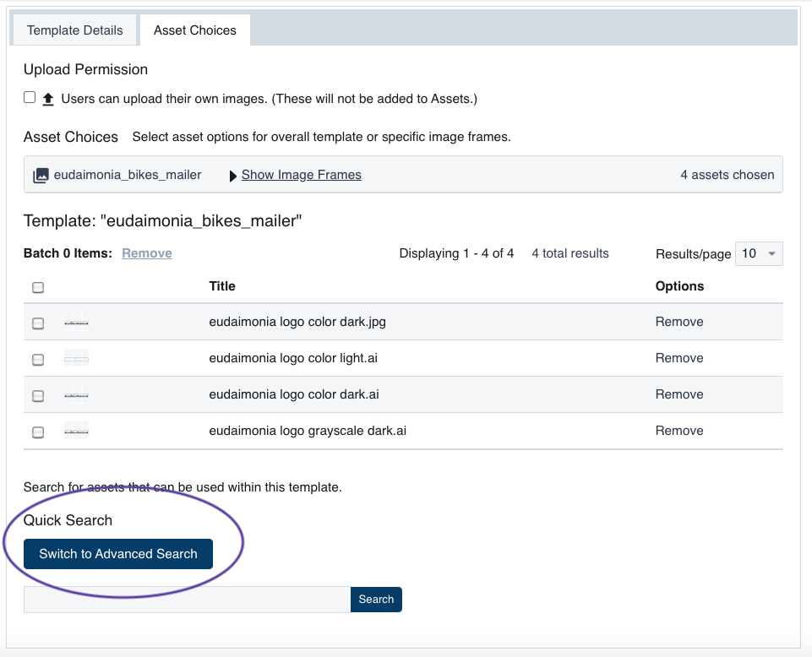Screen dimensions: 812x657
Task: Check the eudaimonia logo grayscale dark.ai row
Action: pyautogui.click(x=38, y=432)
